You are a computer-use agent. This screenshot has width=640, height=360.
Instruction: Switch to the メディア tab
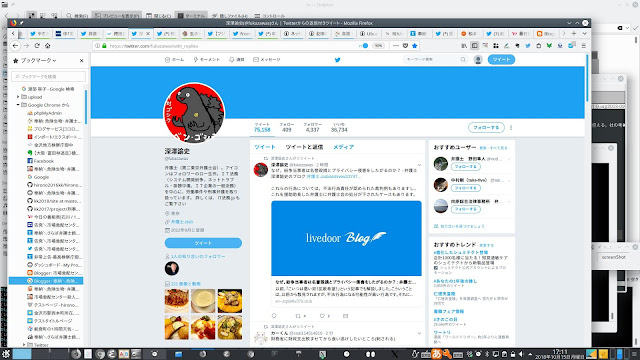pyautogui.click(x=344, y=147)
